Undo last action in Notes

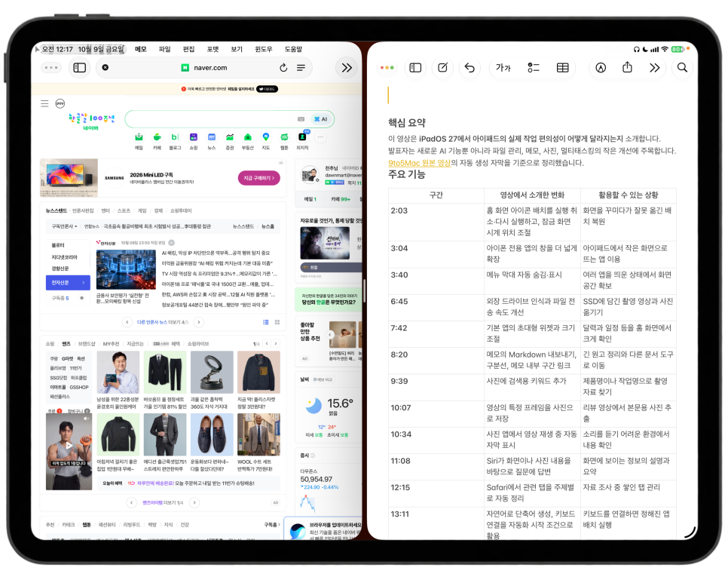tap(470, 68)
